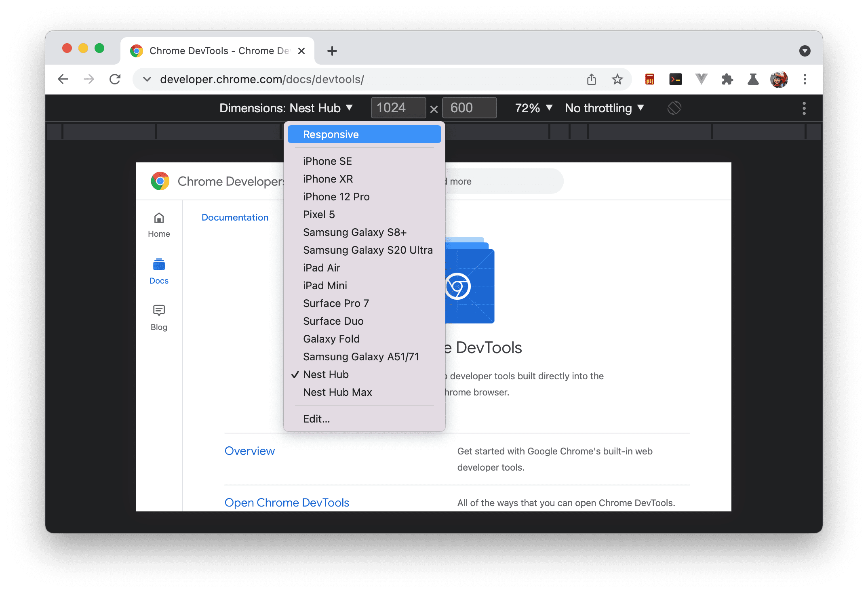Click Edit... to manage custom devices

coord(315,418)
